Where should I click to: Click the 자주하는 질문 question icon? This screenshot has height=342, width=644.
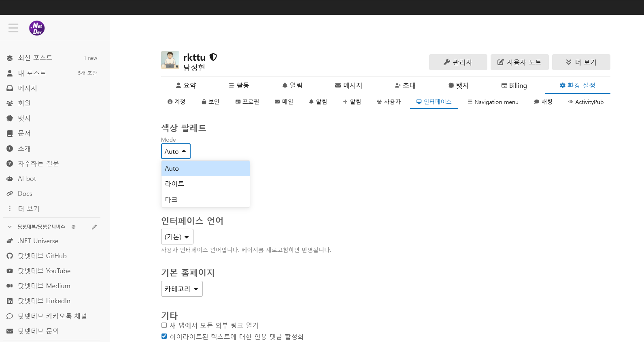tap(10, 164)
